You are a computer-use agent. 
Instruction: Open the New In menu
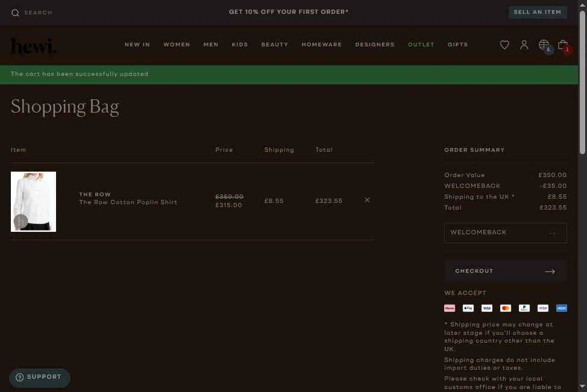click(x=137, y=45)
